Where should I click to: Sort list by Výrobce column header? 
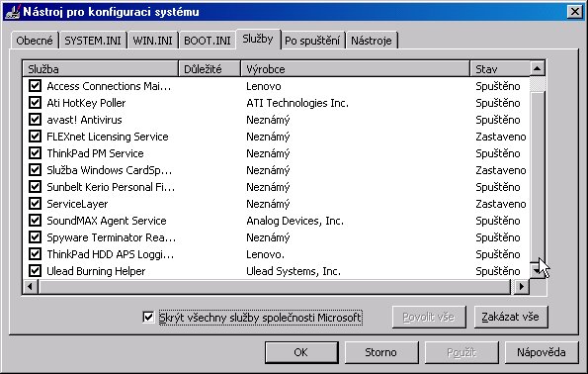point(355,69)
